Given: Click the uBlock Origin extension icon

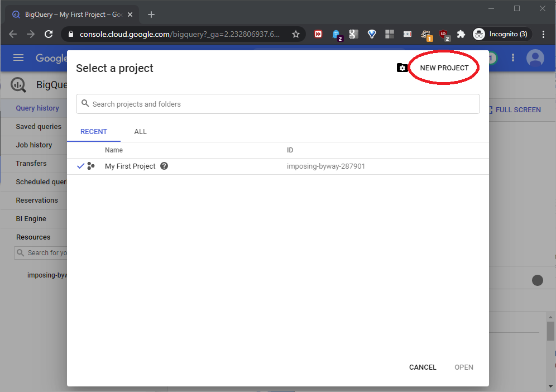Looking at the screenshot, I should pyautogui.click(x=444, y=35).
